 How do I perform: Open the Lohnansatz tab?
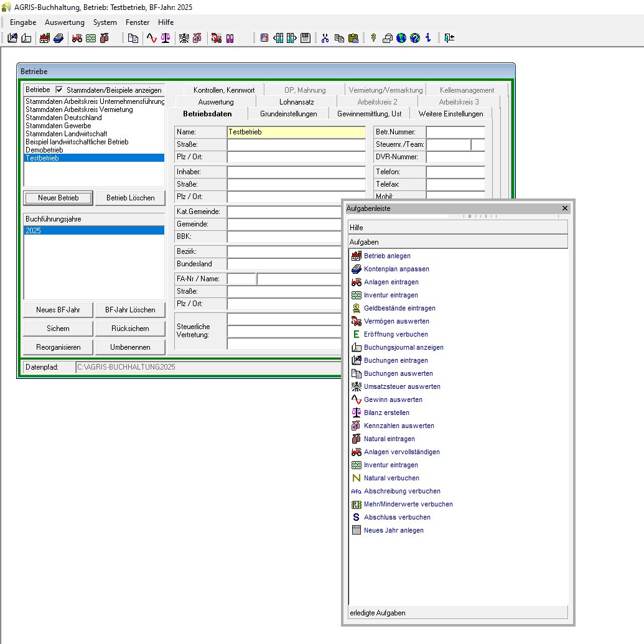[296, 101]
